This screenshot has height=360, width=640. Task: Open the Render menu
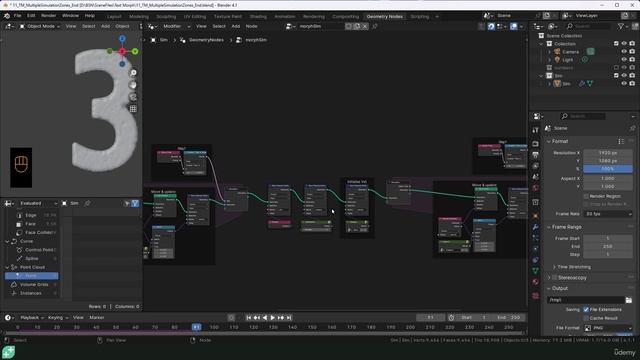(x=49, y=16)
